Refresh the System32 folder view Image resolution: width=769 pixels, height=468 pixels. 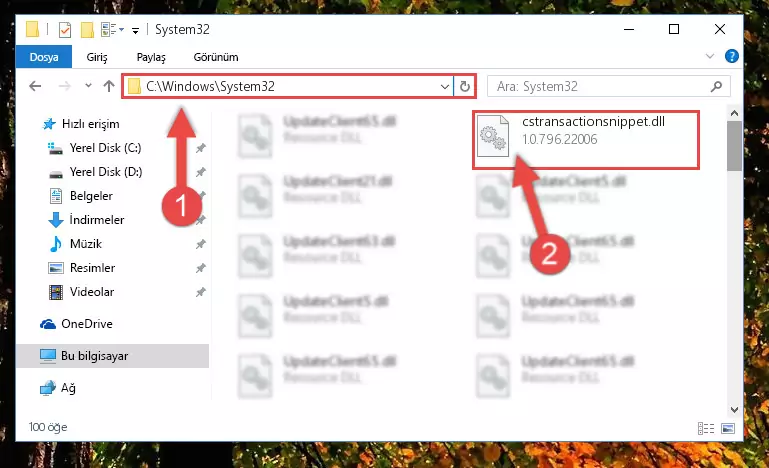tap(464, 87)
